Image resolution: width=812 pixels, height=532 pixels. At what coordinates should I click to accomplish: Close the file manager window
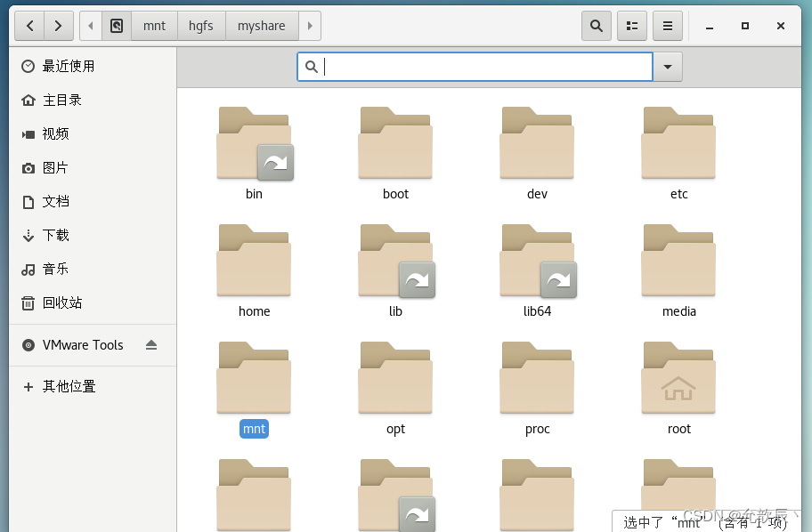(781, 26)
